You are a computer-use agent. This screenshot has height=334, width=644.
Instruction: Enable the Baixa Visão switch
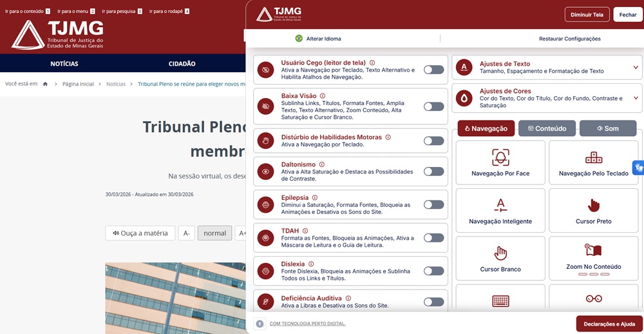tap(433, 106)
